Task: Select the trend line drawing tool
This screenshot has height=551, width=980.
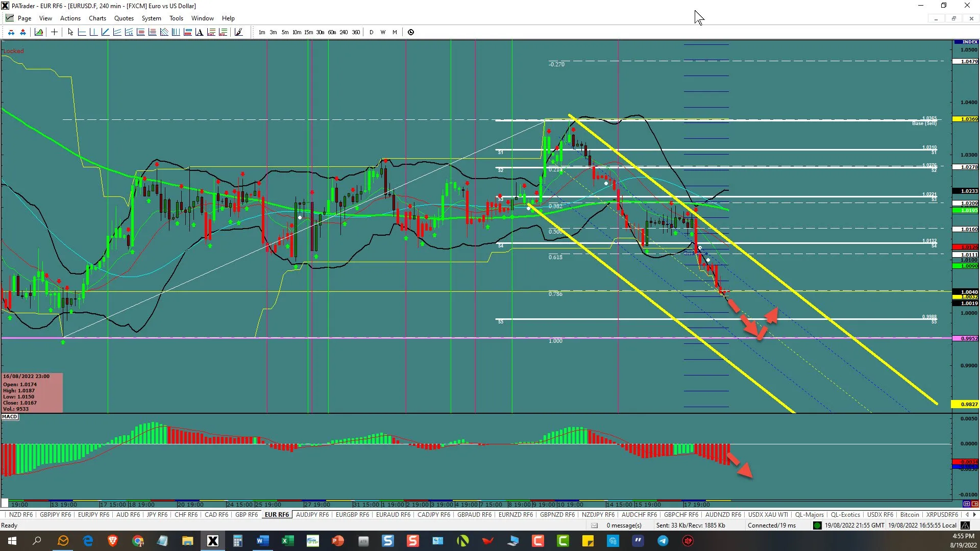Action: pyautogui.click(x=106, y=32)
